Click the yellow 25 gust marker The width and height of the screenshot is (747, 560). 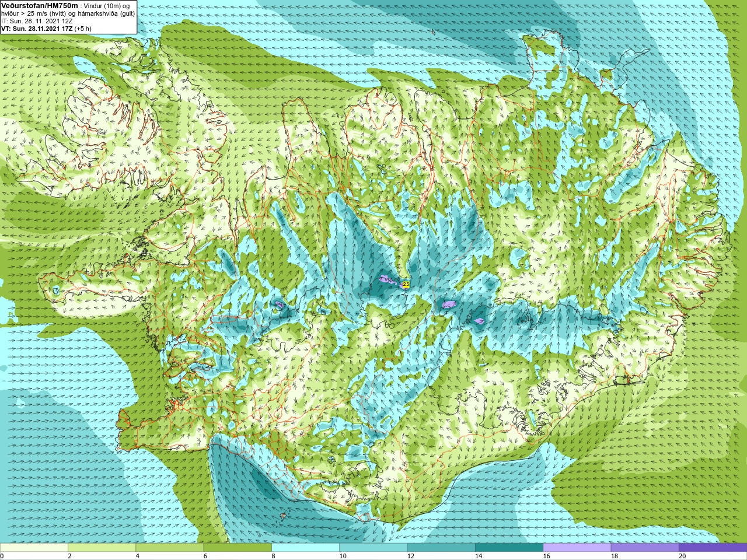406,284
